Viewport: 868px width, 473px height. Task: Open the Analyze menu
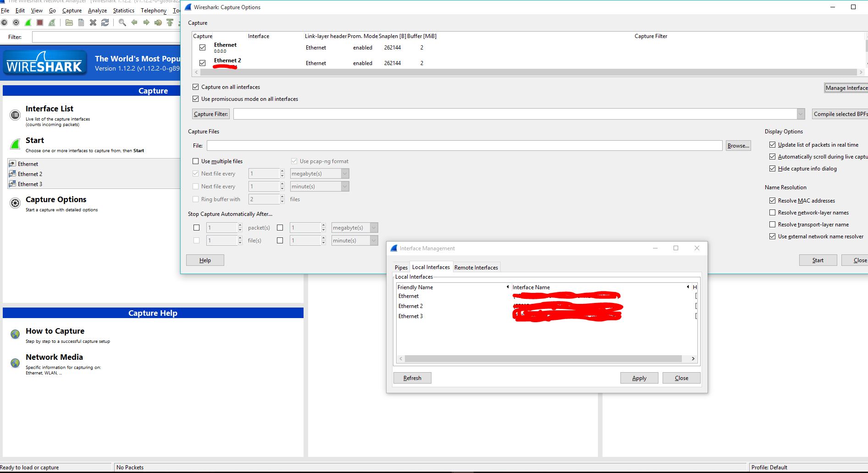pos(97,11)
